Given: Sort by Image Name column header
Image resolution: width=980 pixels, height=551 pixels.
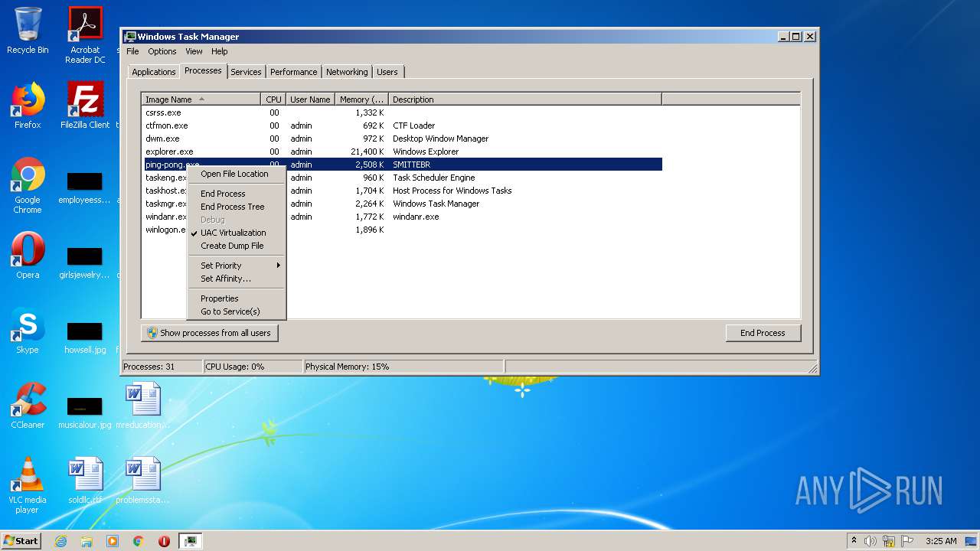Looking at the screenshot, I should (x=201, y=99).
